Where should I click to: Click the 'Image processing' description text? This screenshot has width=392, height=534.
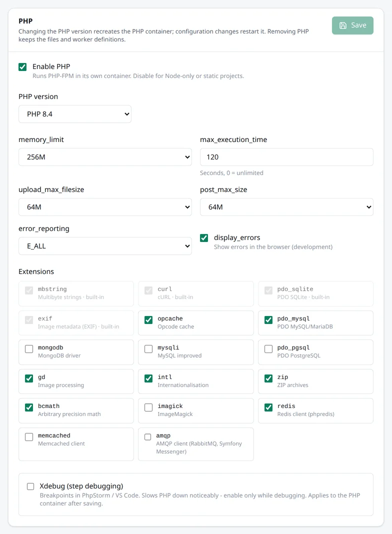(61, 385)
